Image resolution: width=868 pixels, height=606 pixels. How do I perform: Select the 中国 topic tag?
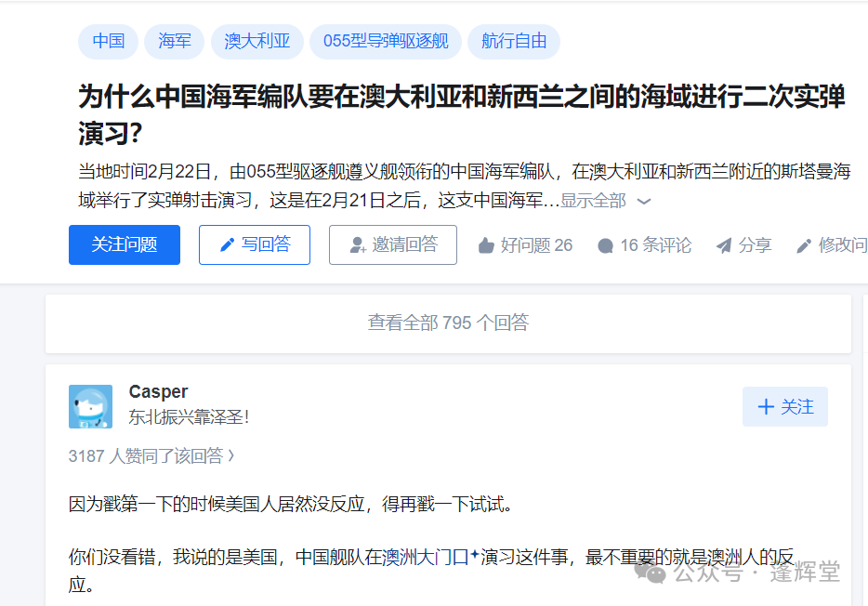point(108,42)
